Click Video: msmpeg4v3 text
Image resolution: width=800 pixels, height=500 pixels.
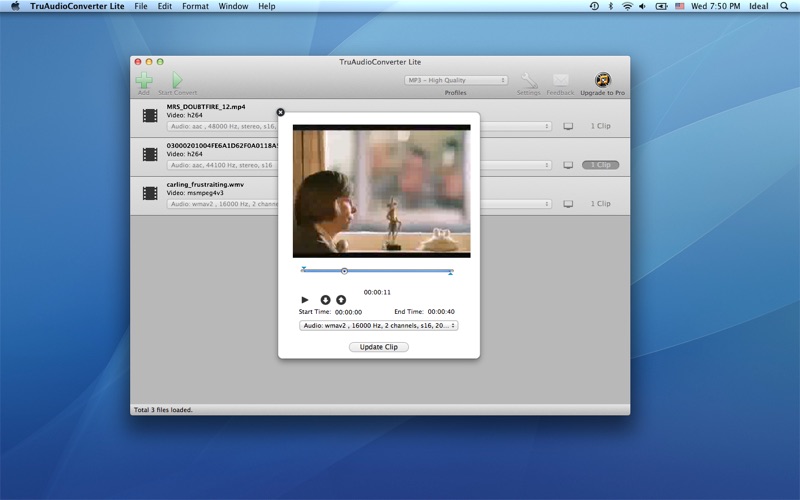(195, 193)
